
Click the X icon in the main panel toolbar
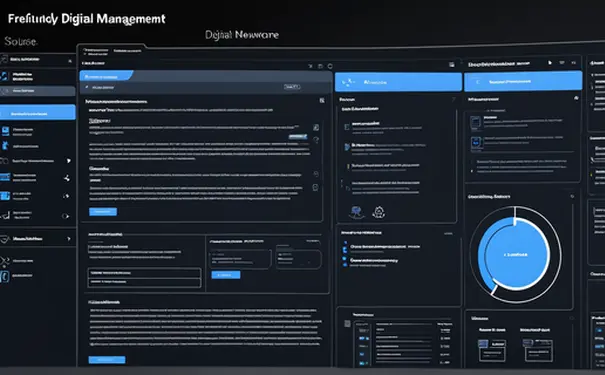point(311,66)
